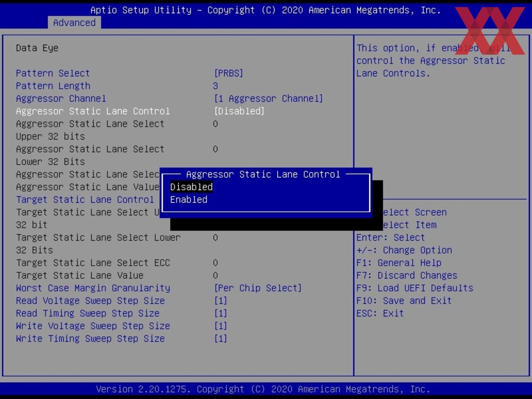
Task: Click F1: General Help hint
Action: tap(399, 263)
